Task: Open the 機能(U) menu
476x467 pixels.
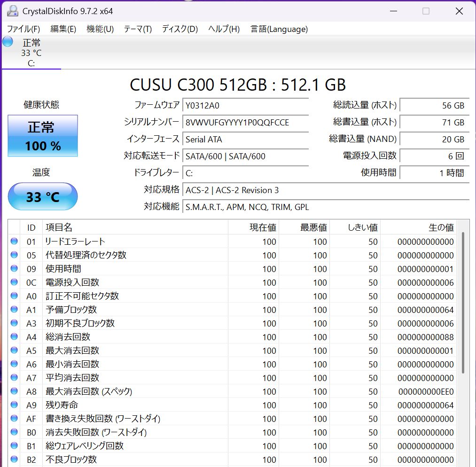Action: click(x=100, y=29)
